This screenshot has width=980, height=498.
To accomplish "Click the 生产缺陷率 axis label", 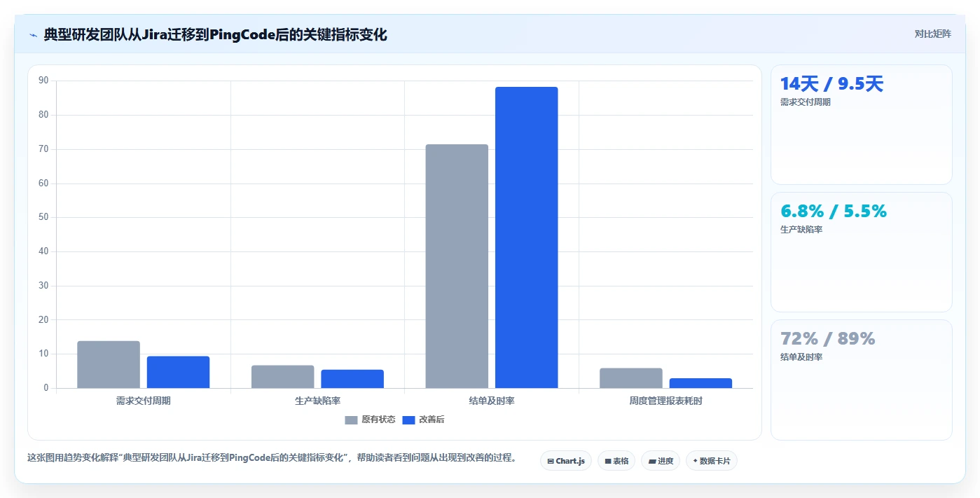I will [x=317, y=401].
